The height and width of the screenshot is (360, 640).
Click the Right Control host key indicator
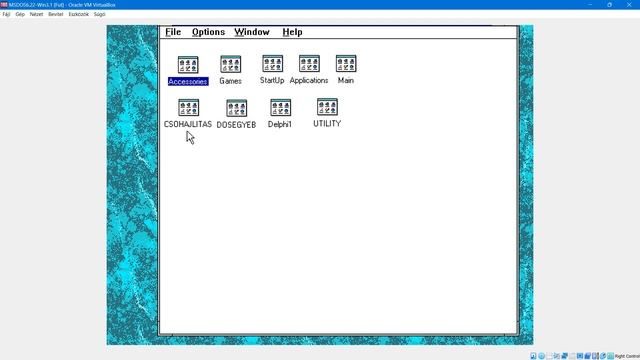tap(627, 356)
